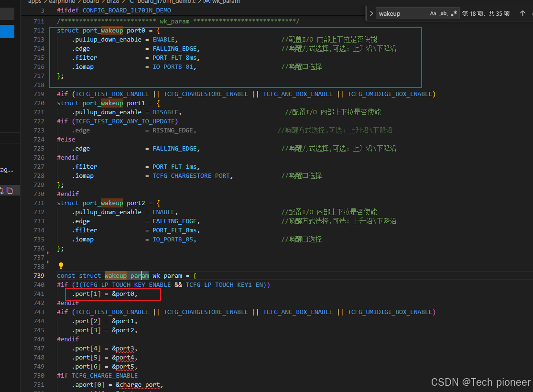Click the copy icon in left sidebar

[x=10, y=190]
